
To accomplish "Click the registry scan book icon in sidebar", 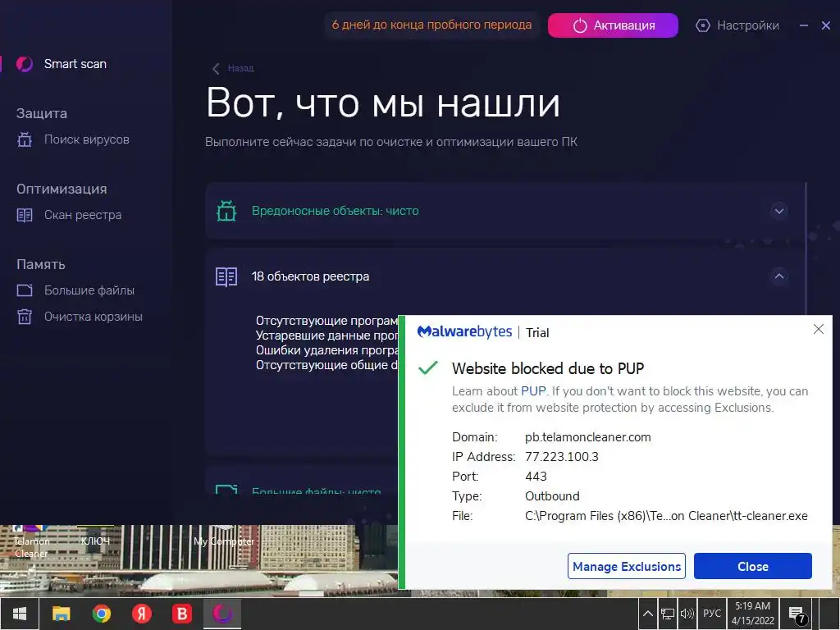I will click(25, 216).
